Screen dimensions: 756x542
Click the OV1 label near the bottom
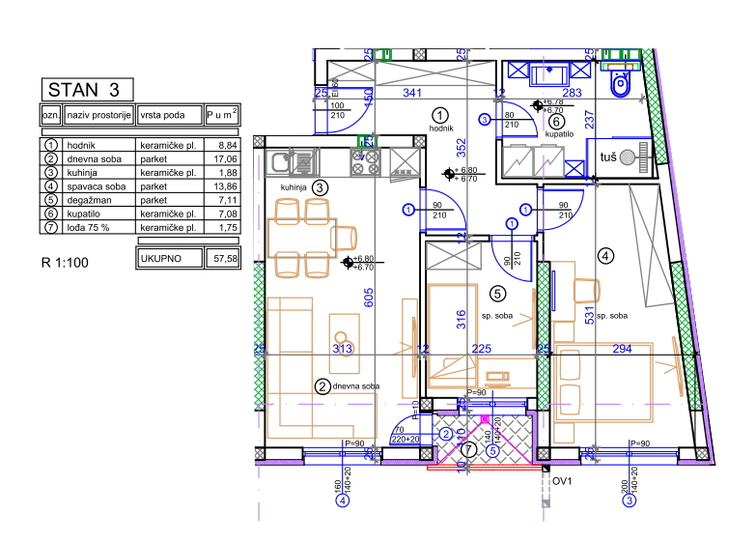pos(562,481)
